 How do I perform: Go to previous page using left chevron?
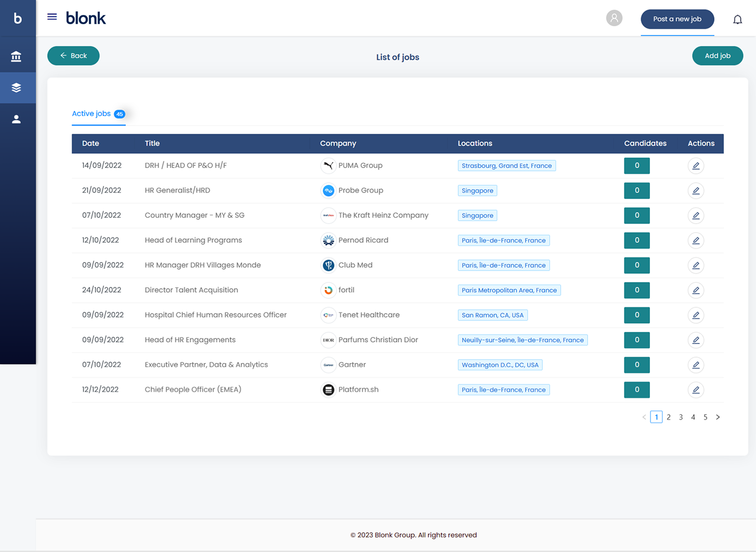644,417
